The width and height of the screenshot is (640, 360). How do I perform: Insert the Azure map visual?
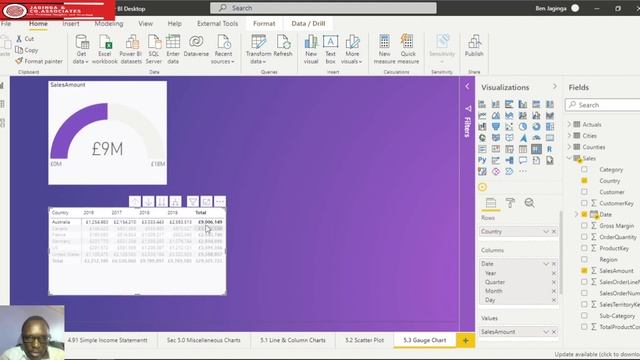click(x=523, y=138)
